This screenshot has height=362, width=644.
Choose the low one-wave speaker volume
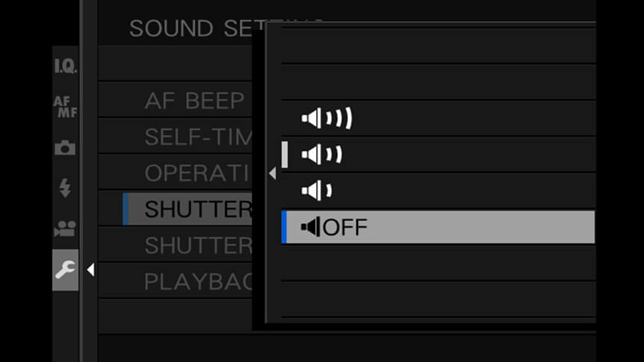click(439, 191)
